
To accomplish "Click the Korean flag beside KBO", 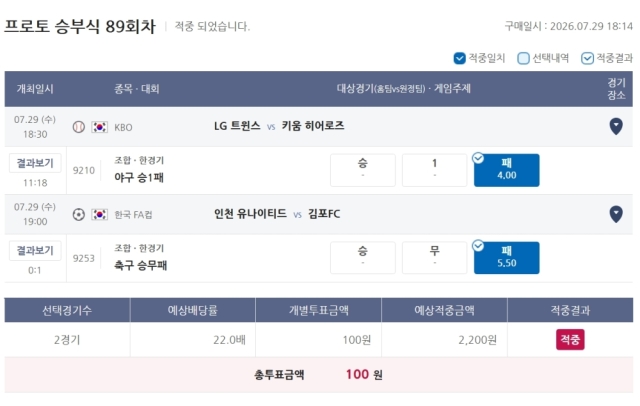I will [x=99, y=127].
